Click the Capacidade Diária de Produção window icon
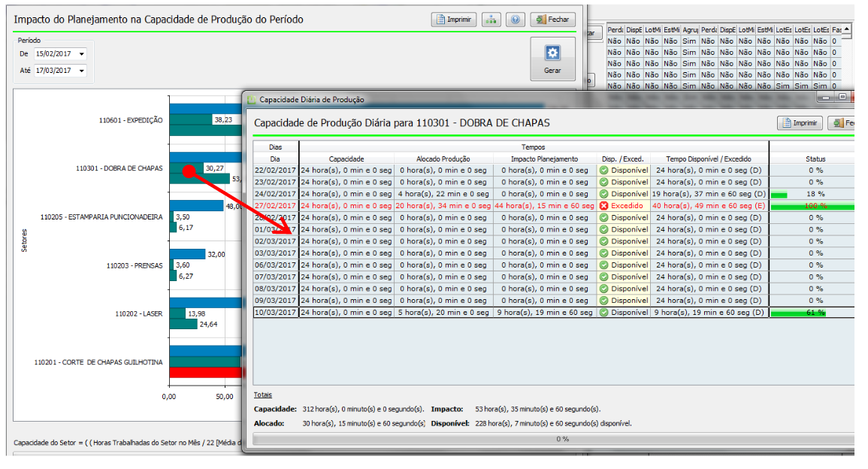 [x=252, y=99]
